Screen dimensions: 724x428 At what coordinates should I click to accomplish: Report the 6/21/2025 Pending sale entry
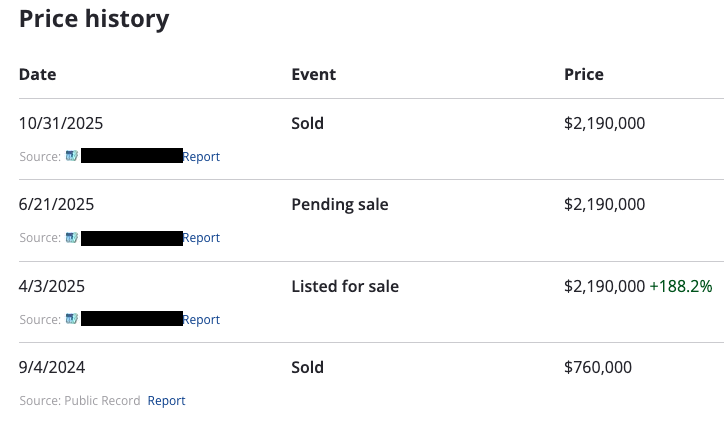pos(201,238)
